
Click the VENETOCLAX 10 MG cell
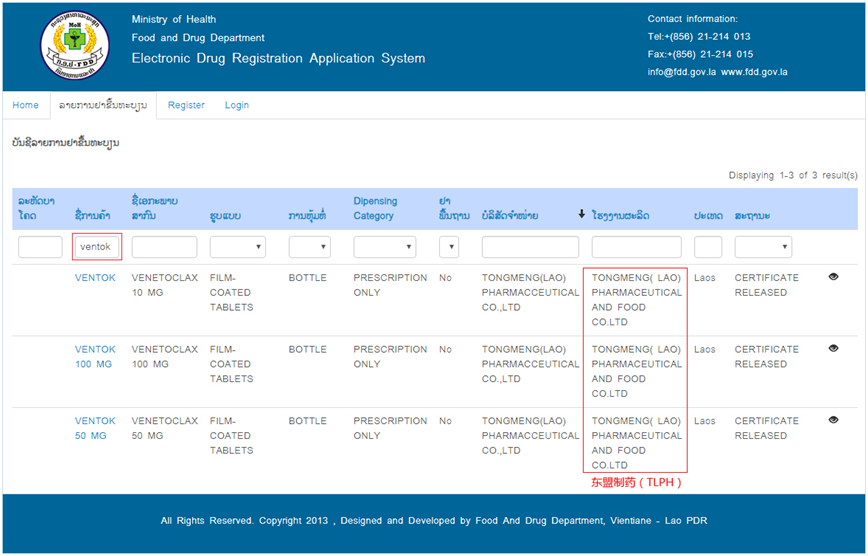point(164,285)
